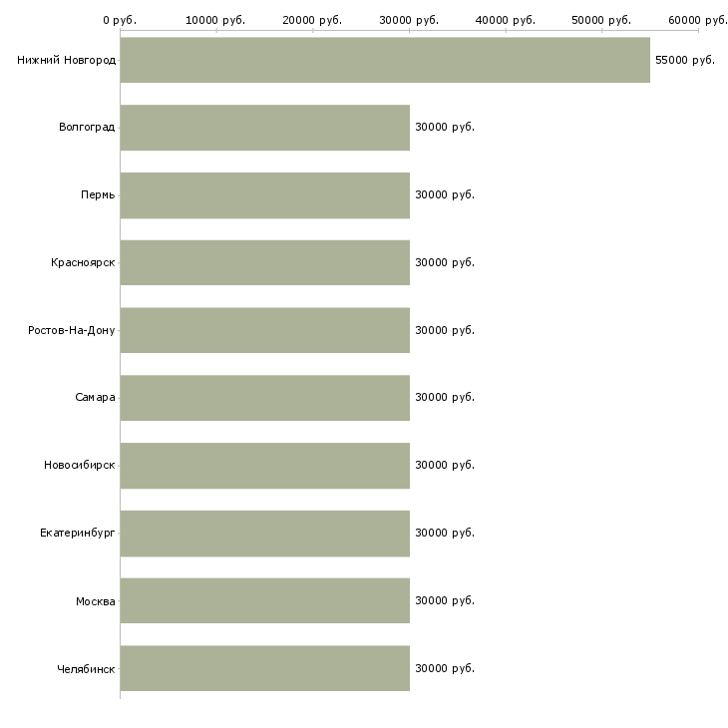Click the Москва axis label
Viewport: 728px width, 728px height.
click(x=95, y=601)
